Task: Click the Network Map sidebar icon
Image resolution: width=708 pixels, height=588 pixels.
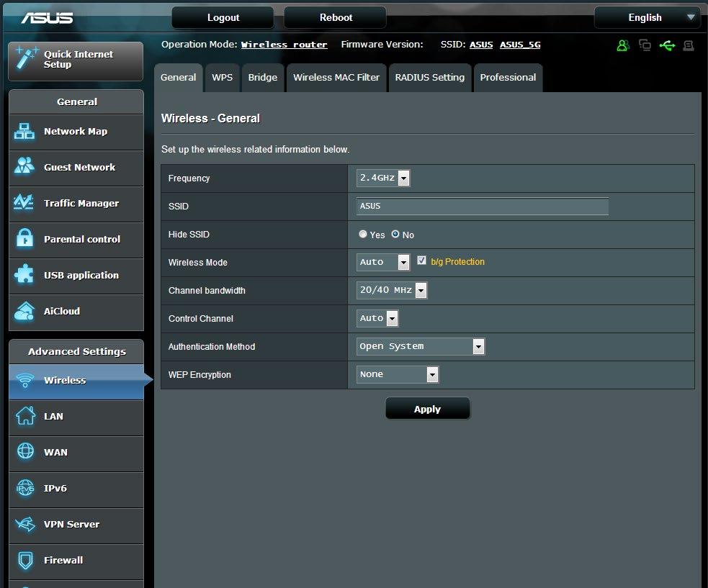Action: click(24, 131)
